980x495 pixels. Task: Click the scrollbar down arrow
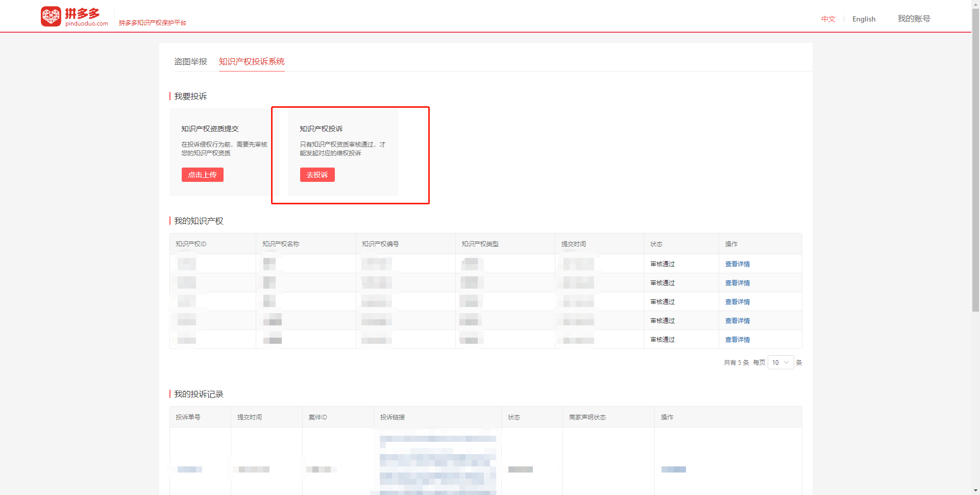coord(975,490)
